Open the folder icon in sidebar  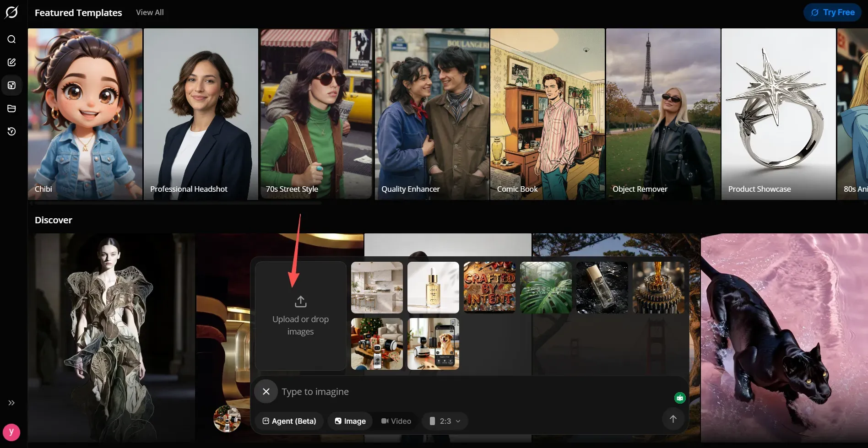11,108
